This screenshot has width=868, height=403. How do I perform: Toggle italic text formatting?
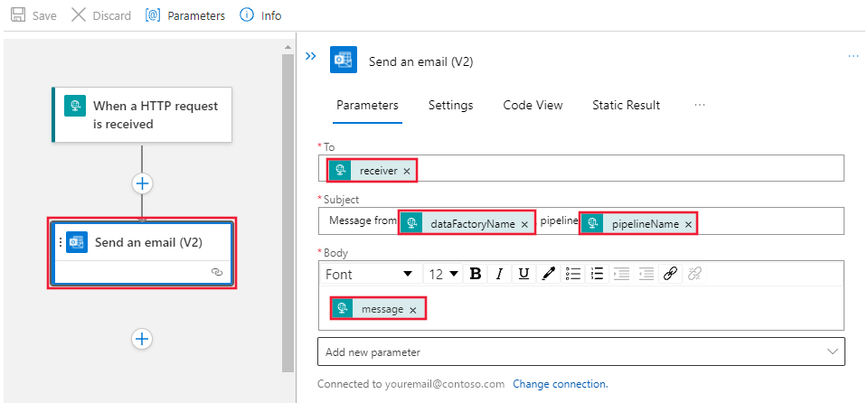pos(499,274)
